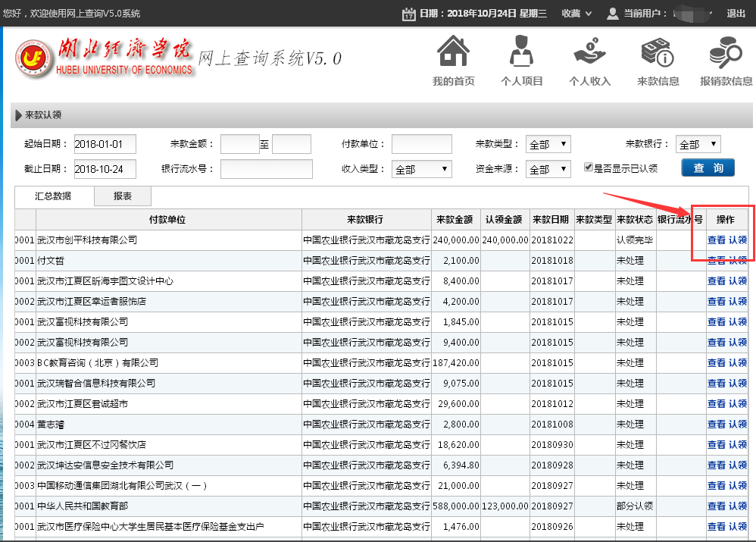
Task: Click 认领 for 武汉坤达安信息安全技术有限公司 row
Action: click(x=737, y=465)
